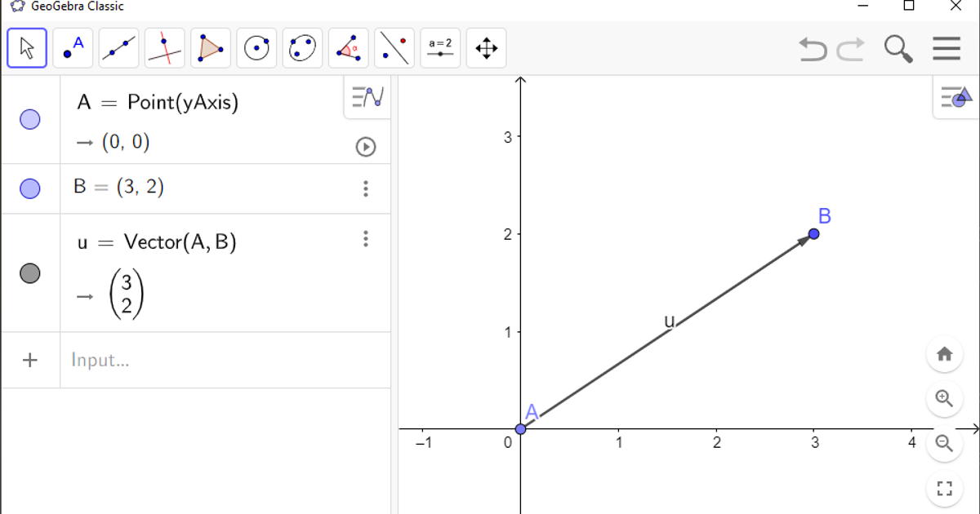Select the Point tool
980x514 pixels.
click(72, 48)
